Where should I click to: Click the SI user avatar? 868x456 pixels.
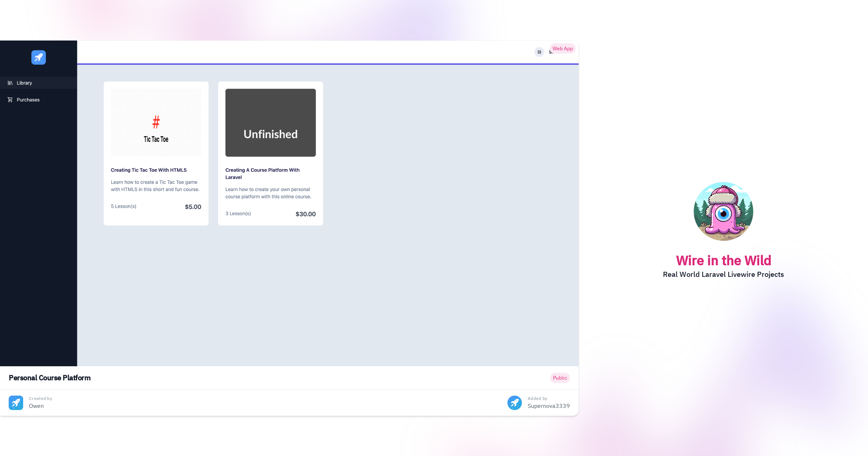click(x=539, y=52)
